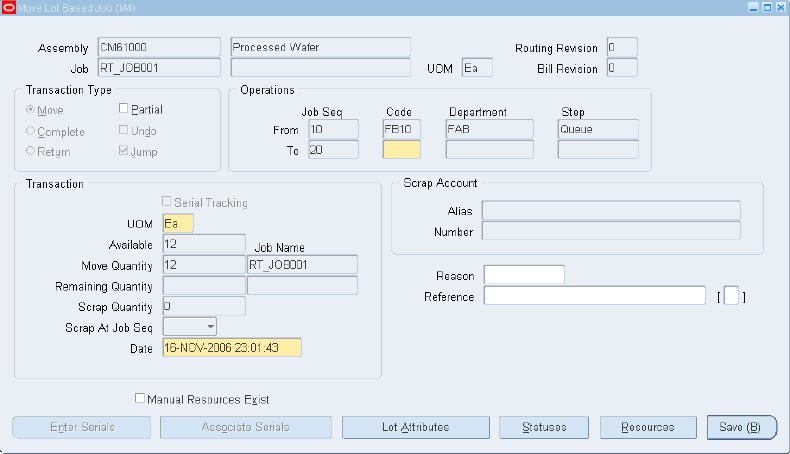Open the Resources window

coord(648,427)
